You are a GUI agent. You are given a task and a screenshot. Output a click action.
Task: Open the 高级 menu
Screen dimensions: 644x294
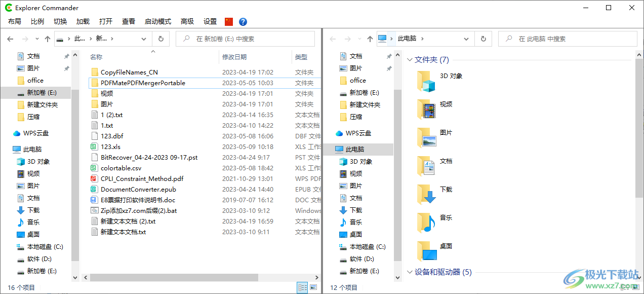coord(187,21)
